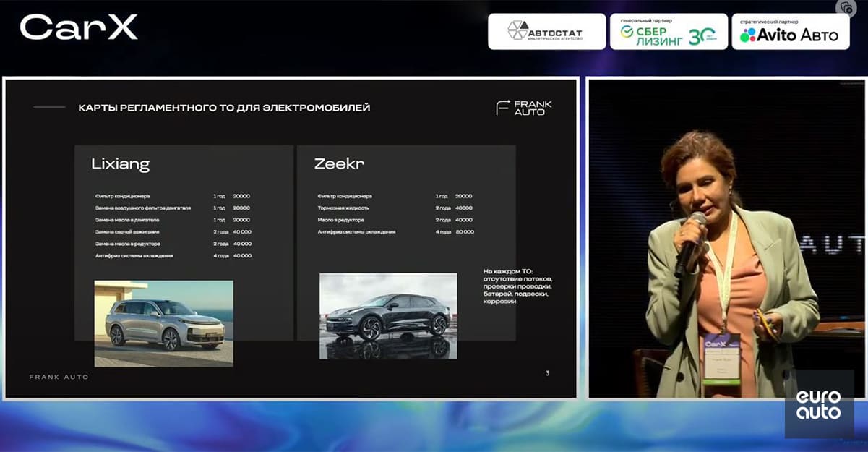Screen dimensions: 868x452
Task: Click Zeekr row 'Масло в редукторе'
Action: coord(395,219)
